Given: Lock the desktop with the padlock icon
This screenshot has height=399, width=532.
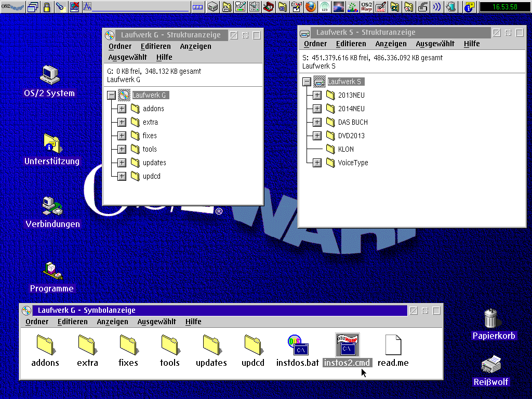Looking at the screenshot, I should click(47, 7).
